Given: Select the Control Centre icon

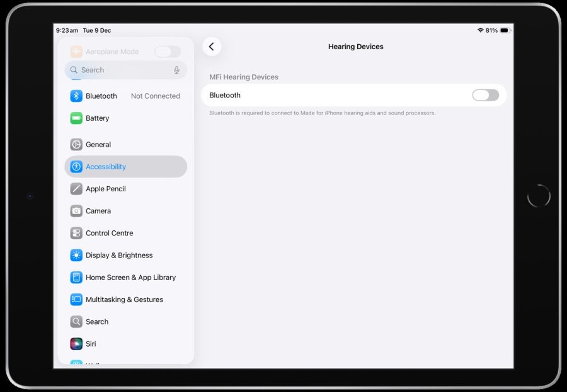Looking at the screenshot, I should (76, 233).
